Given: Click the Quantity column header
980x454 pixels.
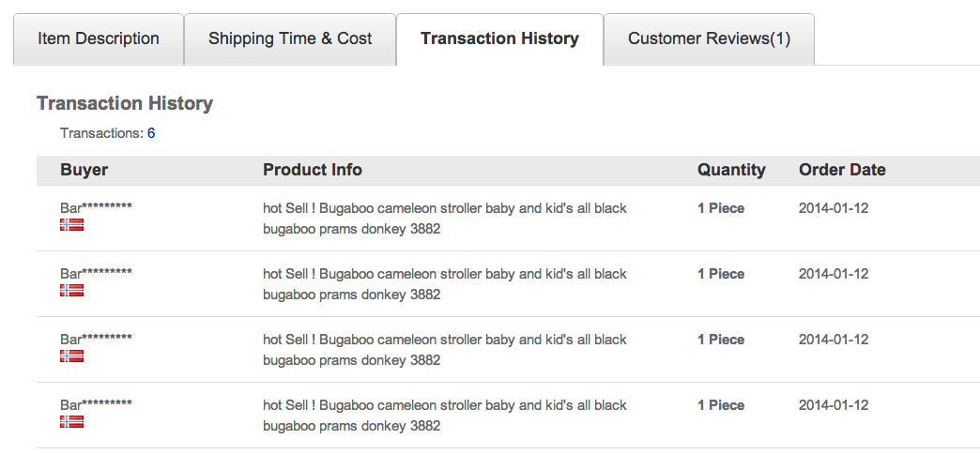Looking at the screenshot, I should point(731,170).
